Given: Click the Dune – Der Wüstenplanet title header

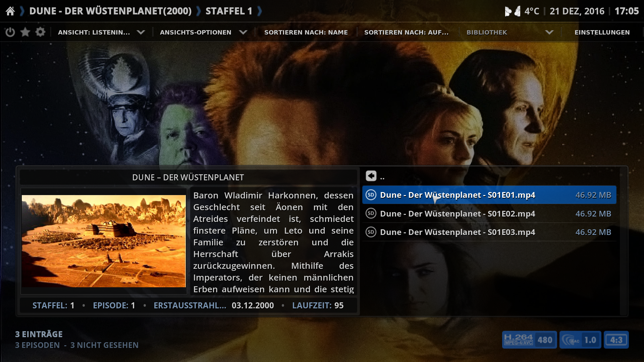Looking at the screenshot, I should coord(188,177).
